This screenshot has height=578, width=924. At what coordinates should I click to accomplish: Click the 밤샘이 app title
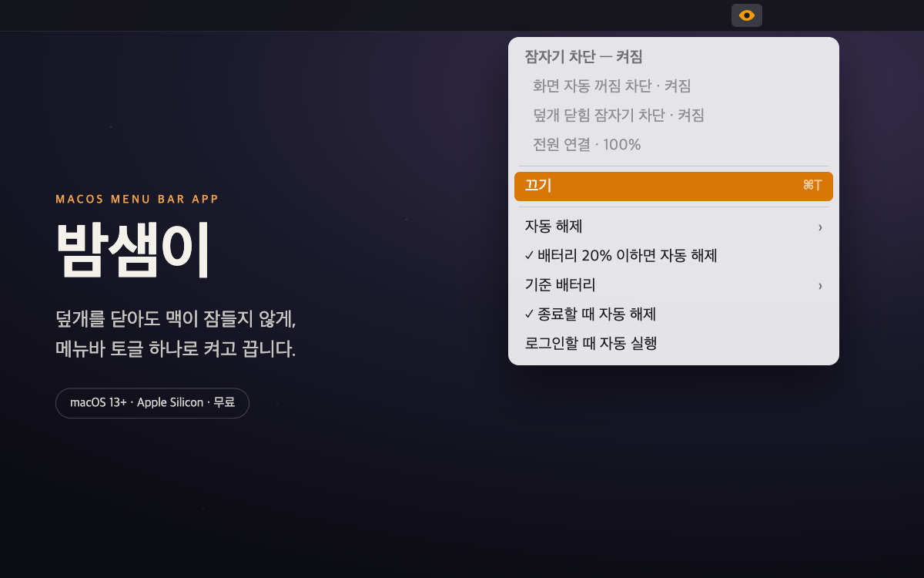coord(132,250)
